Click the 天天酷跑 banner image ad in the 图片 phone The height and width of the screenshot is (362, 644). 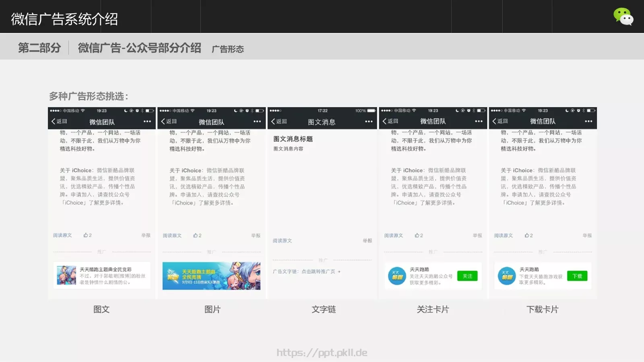[211, 276]
